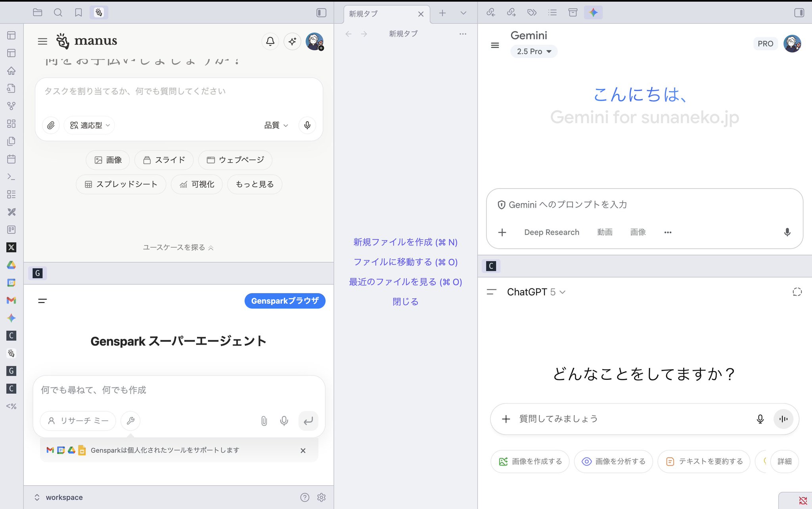812x509 pixels.
Task: Open the workspace vault switcher
Action: tap(59, 498)
